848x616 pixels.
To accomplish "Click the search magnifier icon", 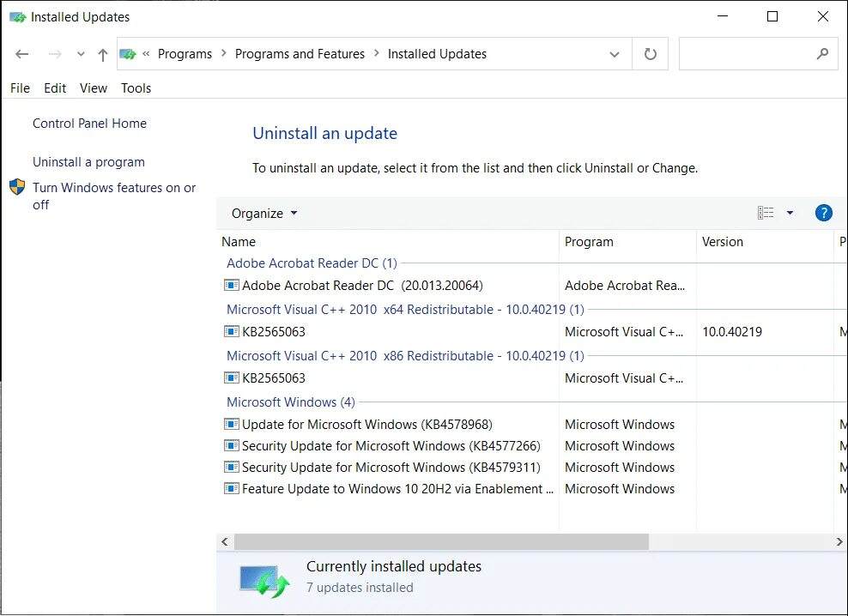I will [822, 53].
